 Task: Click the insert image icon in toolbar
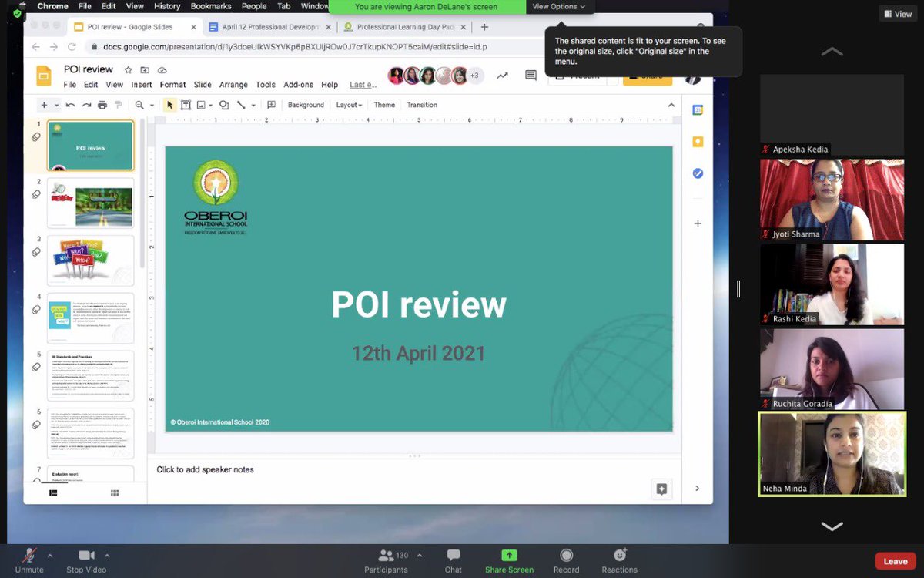[202, 104]
